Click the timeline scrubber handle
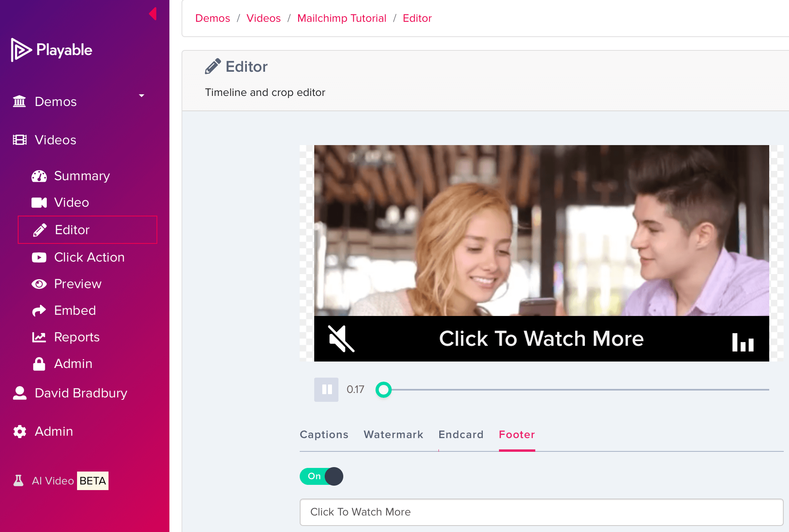 click(x=384, y=390)
